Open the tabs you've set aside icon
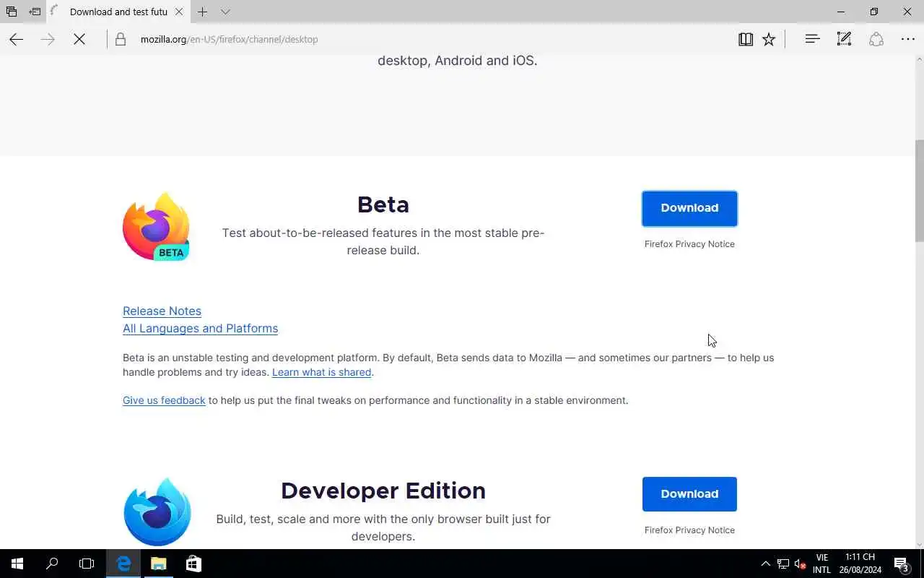Screen dimensions: 924x578 pyautogui.click(x=12, y=12)
